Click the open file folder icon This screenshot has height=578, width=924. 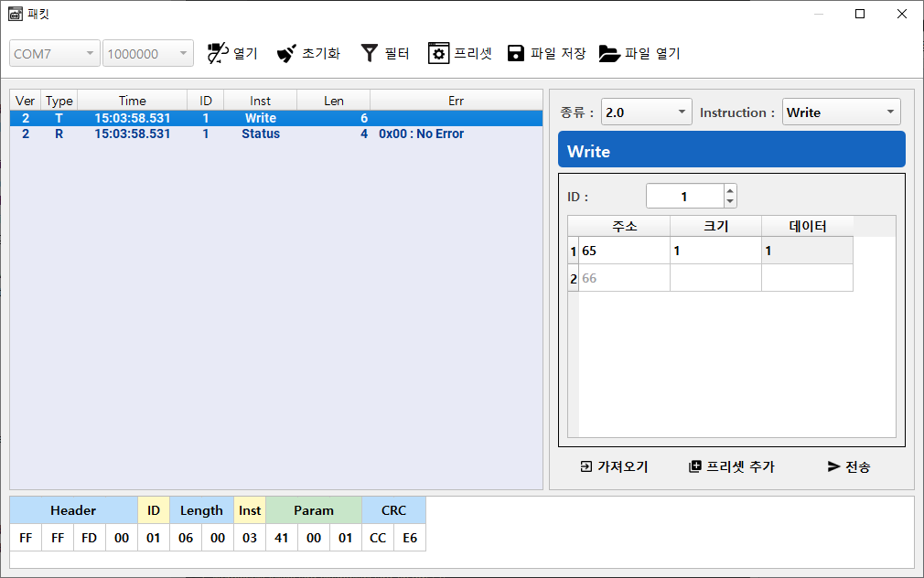coord(609,53)
